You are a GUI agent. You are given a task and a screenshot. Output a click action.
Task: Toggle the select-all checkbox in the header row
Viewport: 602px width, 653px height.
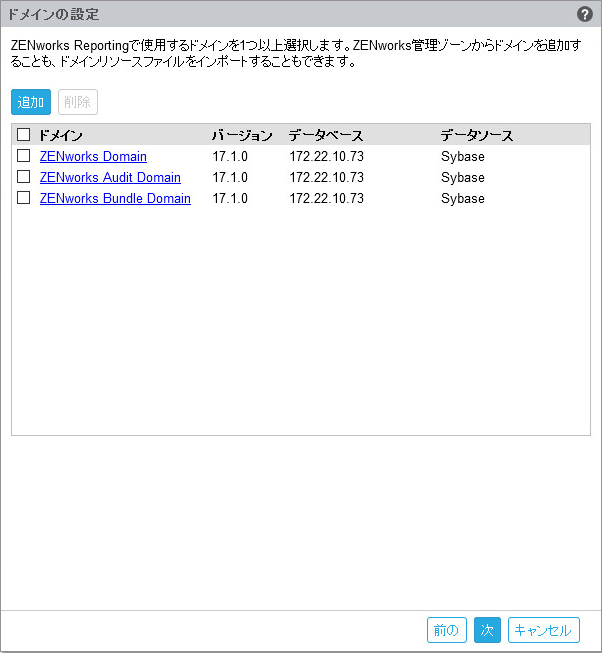tap(23, 135)
